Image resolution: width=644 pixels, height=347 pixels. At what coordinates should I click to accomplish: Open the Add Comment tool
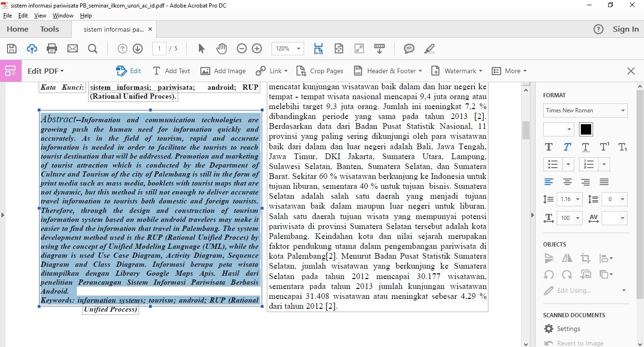tap(408, 49)
